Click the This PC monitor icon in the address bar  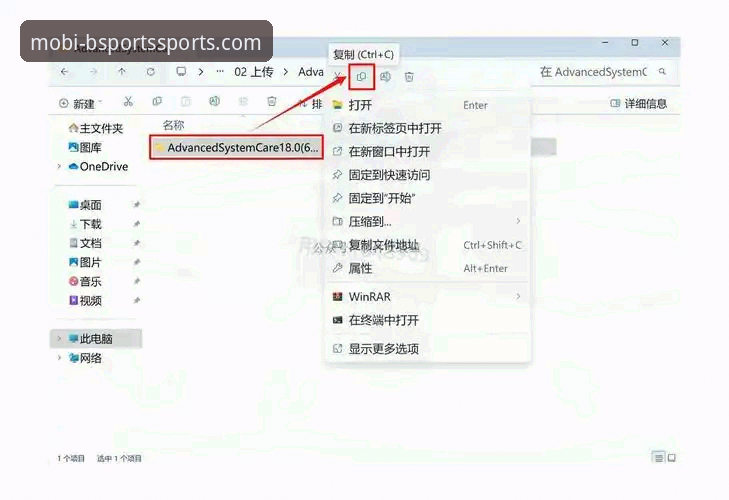pyautogui.click(x=181, y=72)
